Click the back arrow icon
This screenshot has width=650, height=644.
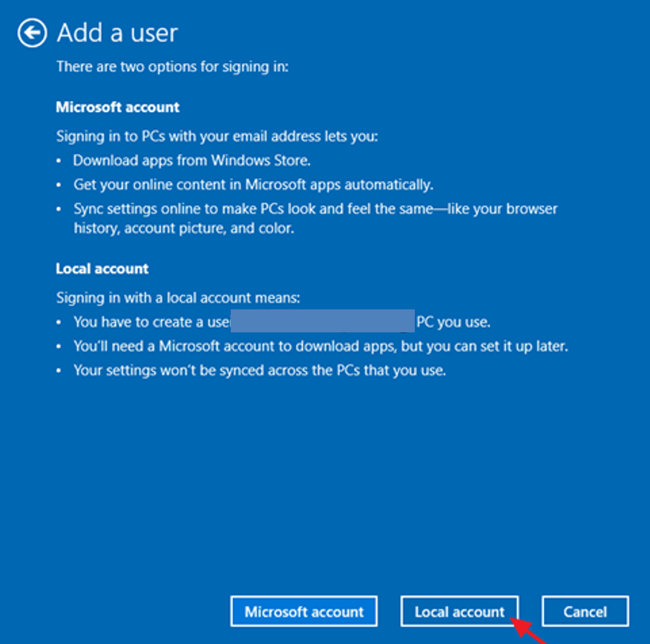click(32, 33)
